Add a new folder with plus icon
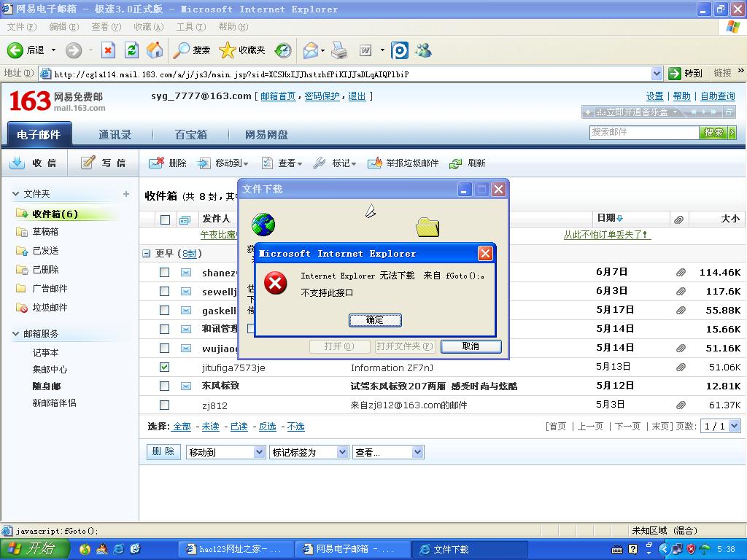 pos(126,194)
